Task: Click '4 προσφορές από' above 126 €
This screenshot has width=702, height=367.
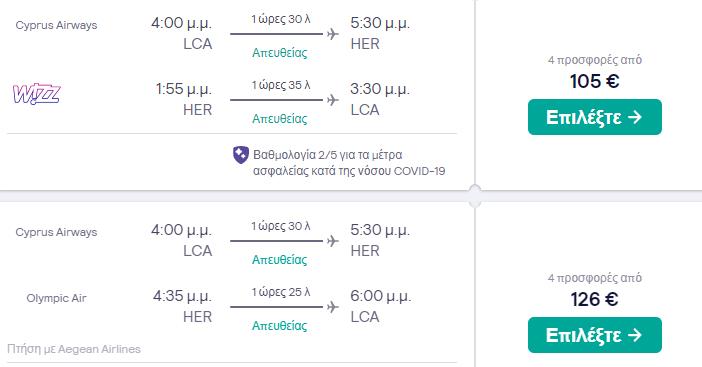Action: pyautogui.click(x=595, y=278)
